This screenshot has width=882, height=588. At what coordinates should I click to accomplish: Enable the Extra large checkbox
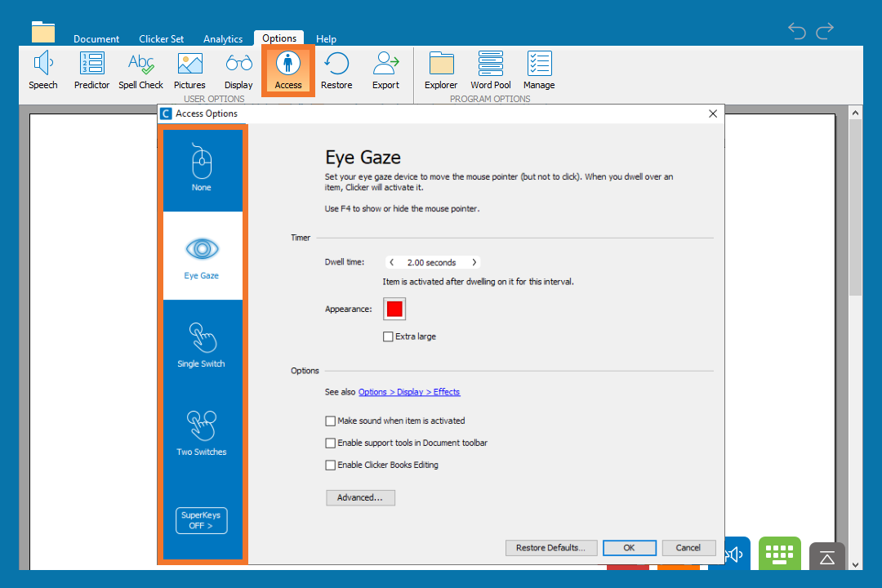[388, 336]
